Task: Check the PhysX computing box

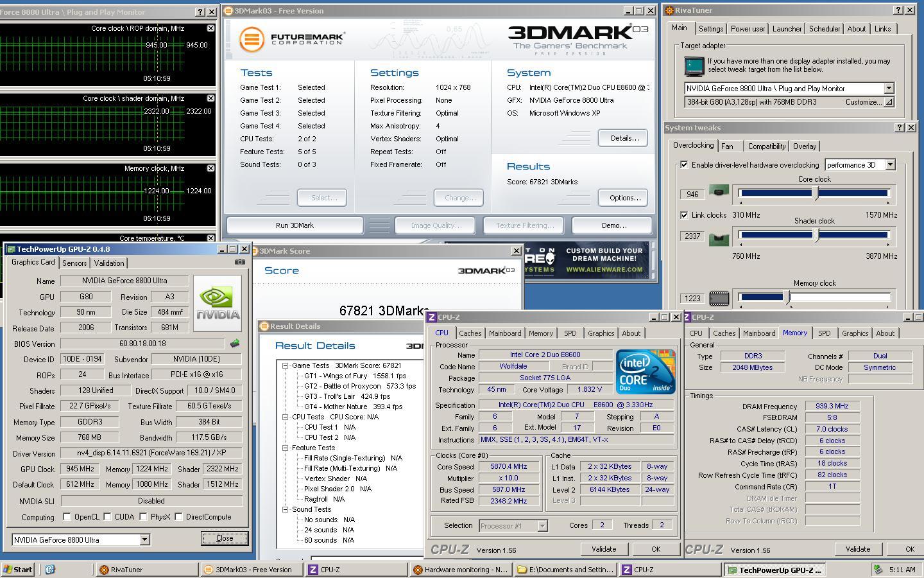Action: click(143, 516)
